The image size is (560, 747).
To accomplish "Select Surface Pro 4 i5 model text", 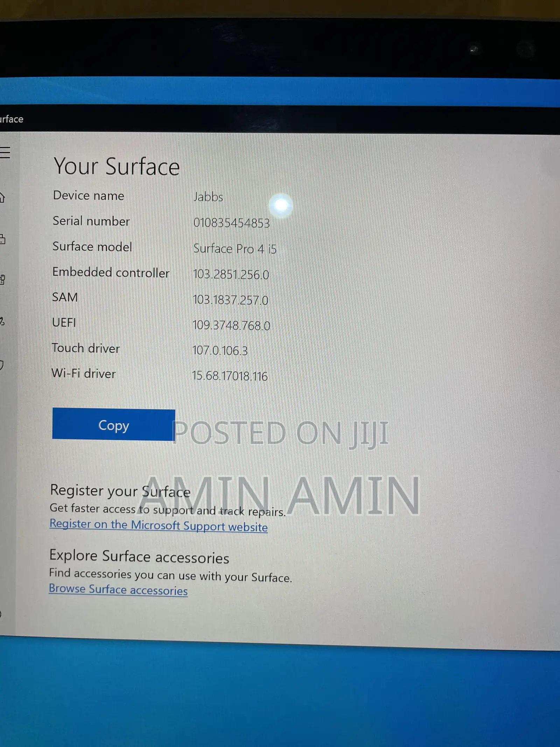I will [x=235, y=249].
